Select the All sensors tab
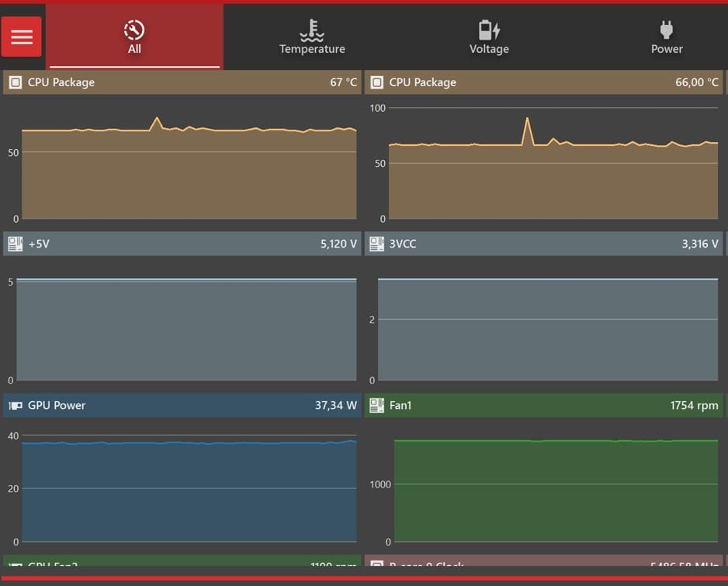Screen dimensions: 728x586 pyautogui.click(x=134, y=37)
